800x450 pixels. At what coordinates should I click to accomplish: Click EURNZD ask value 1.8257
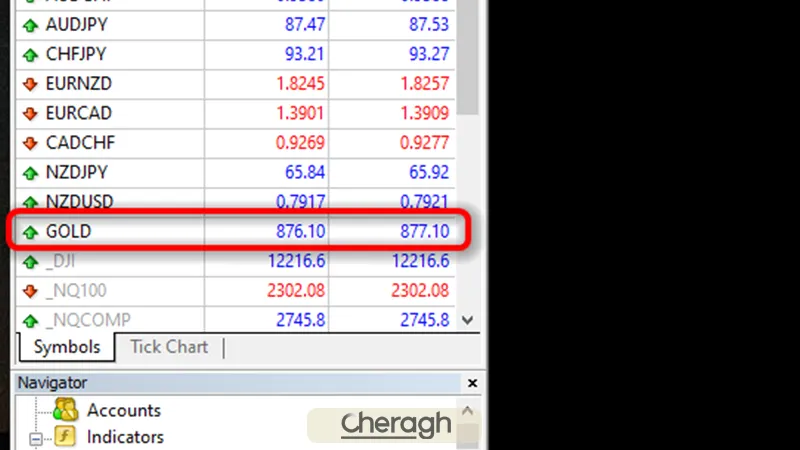point(424,84)
